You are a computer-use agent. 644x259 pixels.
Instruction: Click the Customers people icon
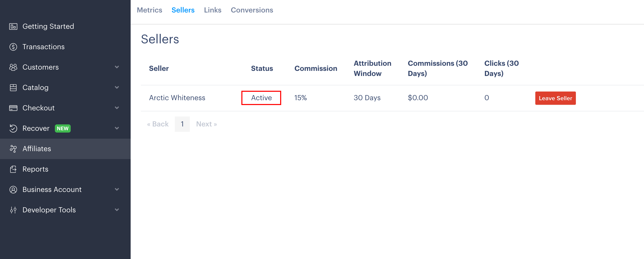13,67
